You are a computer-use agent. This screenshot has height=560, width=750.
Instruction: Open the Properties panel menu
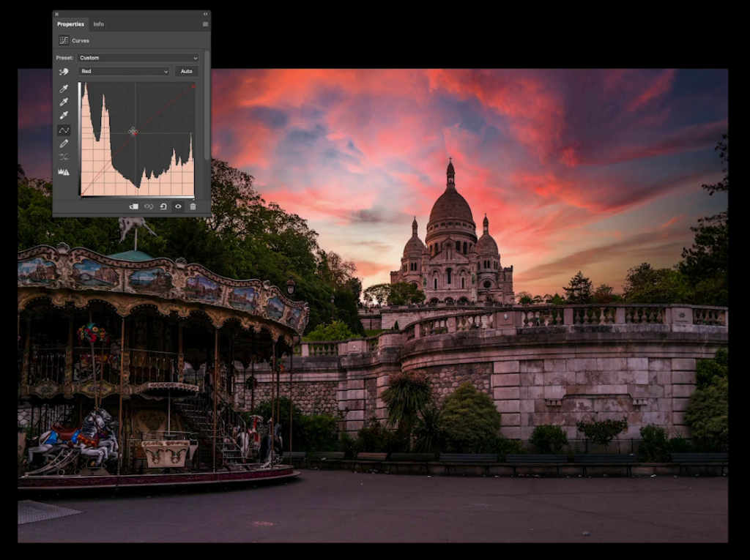coord(205,24)
